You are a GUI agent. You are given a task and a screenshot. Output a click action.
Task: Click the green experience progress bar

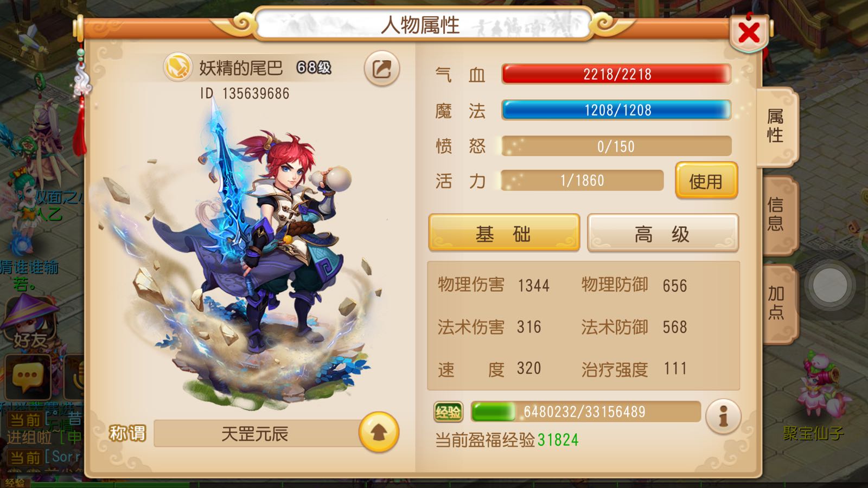[x=586, y=412]
